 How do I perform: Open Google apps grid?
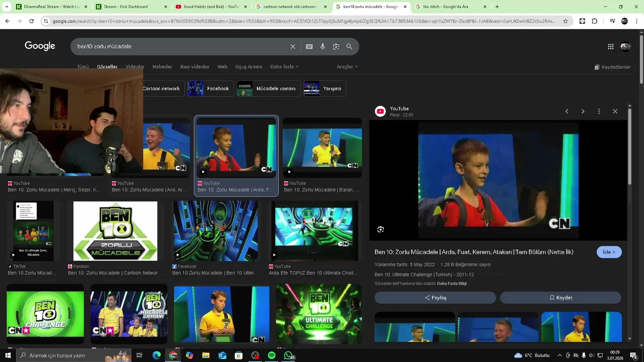[610, 46]
